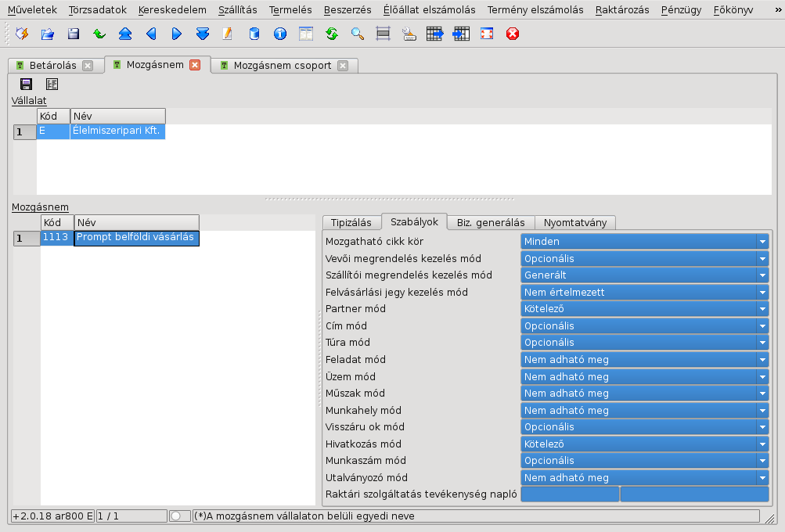Click the green refresh arrows icon

[x=331, y=34]
